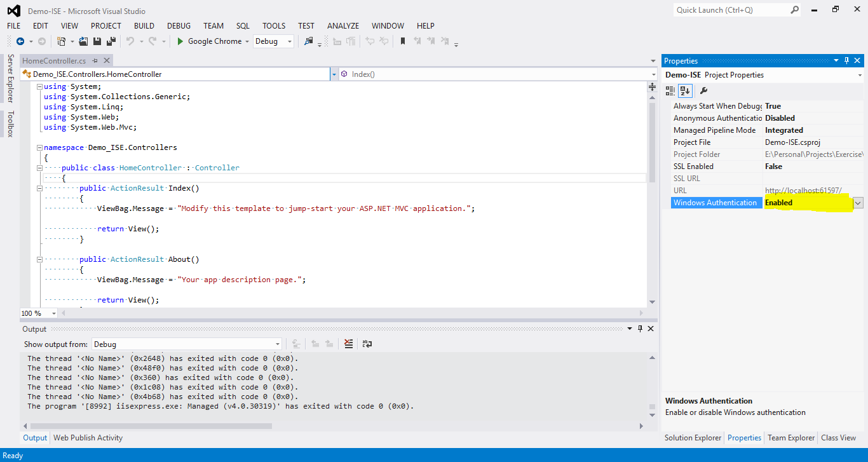
Task: Open the ANALYZE menu
Action: (x=343, y=26)
